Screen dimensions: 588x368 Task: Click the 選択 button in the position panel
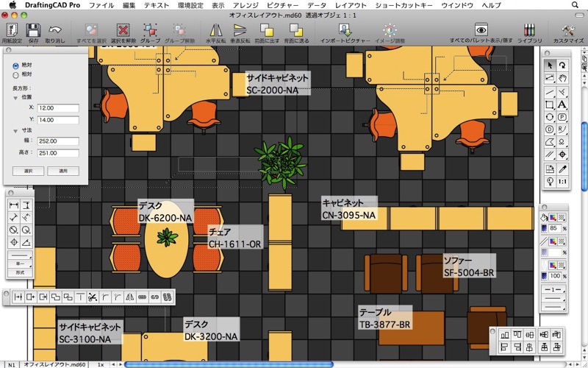point(28,170)
